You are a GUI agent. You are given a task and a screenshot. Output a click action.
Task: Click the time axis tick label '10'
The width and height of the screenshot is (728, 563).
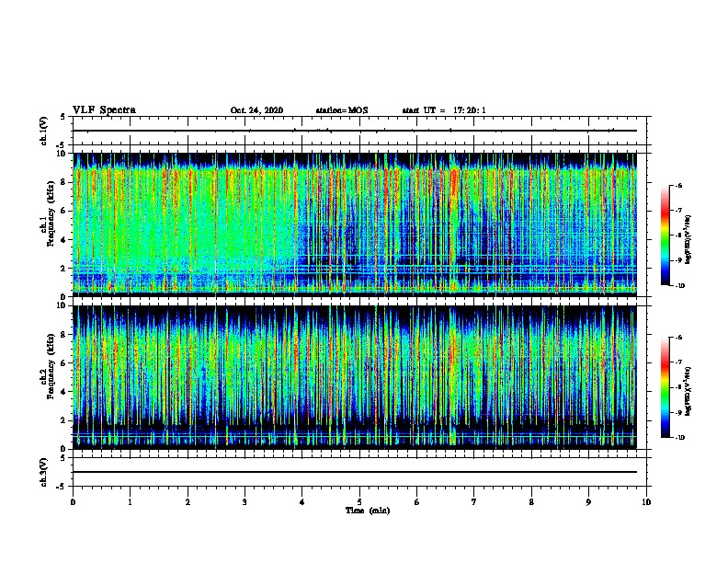646,501
